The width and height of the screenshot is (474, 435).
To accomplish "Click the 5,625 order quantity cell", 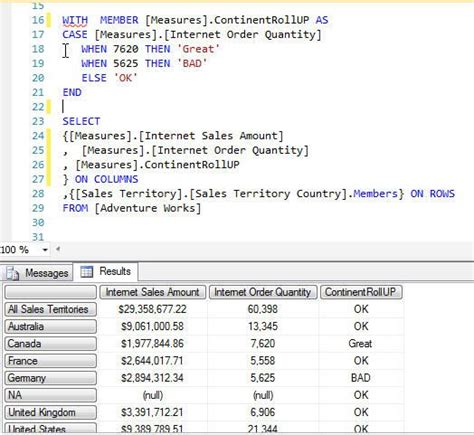I will (x=263, y=378).
